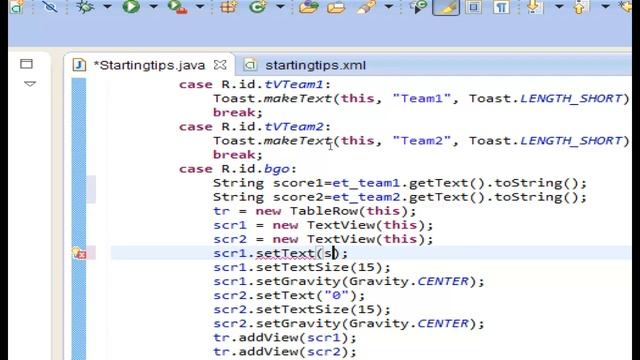The image size is (640, 360).
Task: Click the 'scr1 = new TextView(this);' line
Action: (x=323, y=225)
